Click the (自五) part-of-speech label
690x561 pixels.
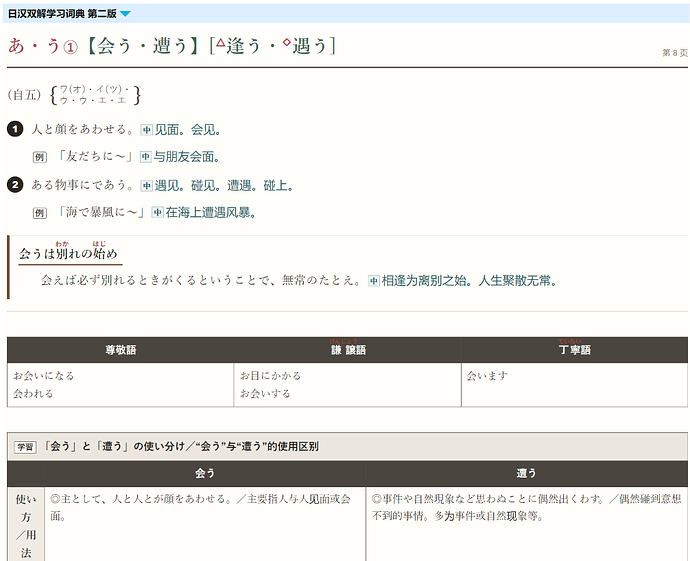point(25,95)
